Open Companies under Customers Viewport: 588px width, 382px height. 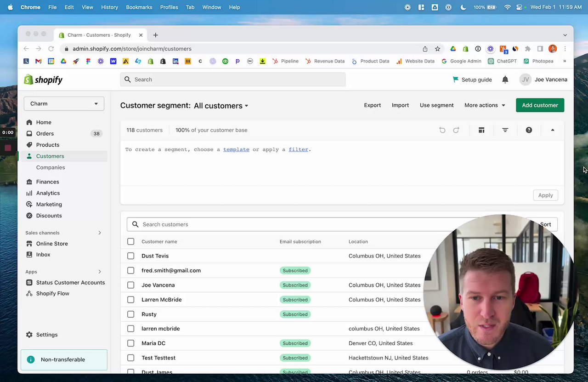pyautogui.click(x=51, y=167)
